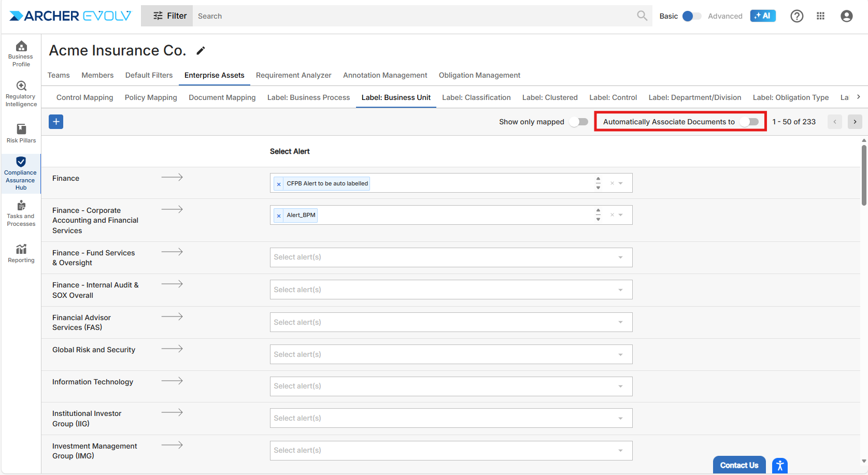
Task: Switch to Requirement Analyzer tab
Action: pos(293,75)
